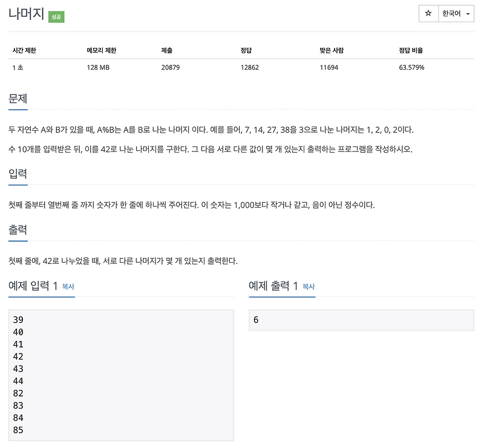Click the 복사 link beside 예제 입력 1
484x448 pixels.
68,288
